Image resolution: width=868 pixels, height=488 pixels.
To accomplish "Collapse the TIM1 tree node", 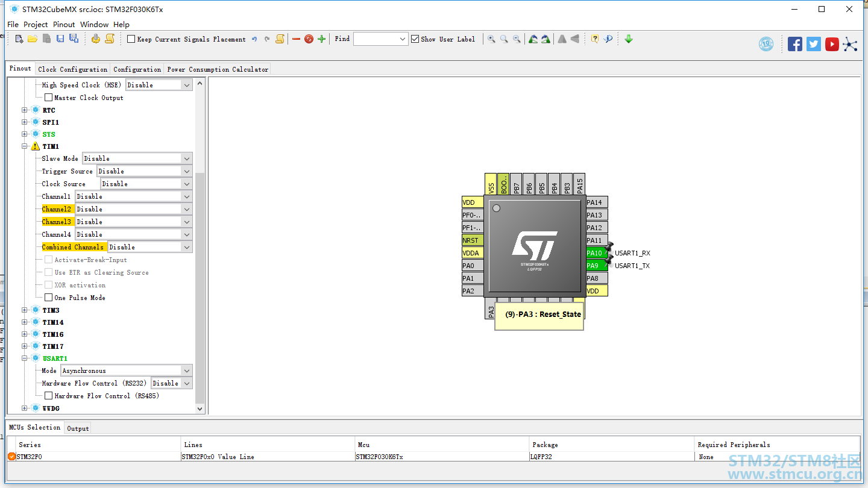I will click(x=25, y=146).
